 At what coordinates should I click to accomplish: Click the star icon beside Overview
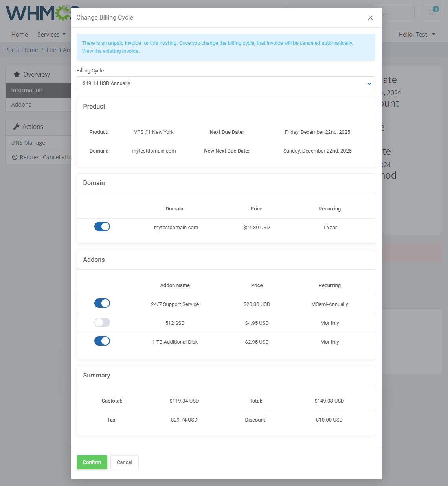17,74
